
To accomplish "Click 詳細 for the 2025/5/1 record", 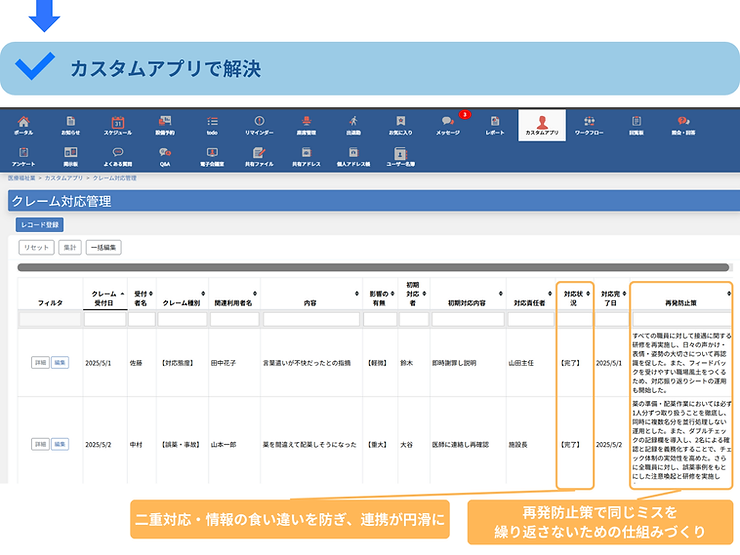I will [x=39, y=363].
